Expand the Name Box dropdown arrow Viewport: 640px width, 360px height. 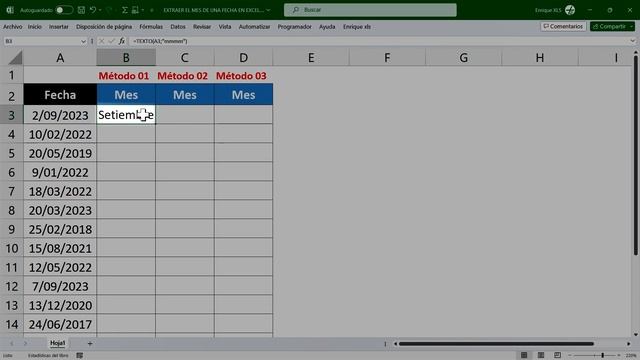pos(83,41)
